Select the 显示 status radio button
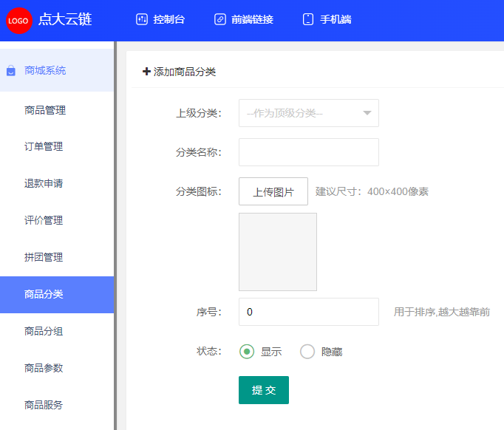 [247, 352]
